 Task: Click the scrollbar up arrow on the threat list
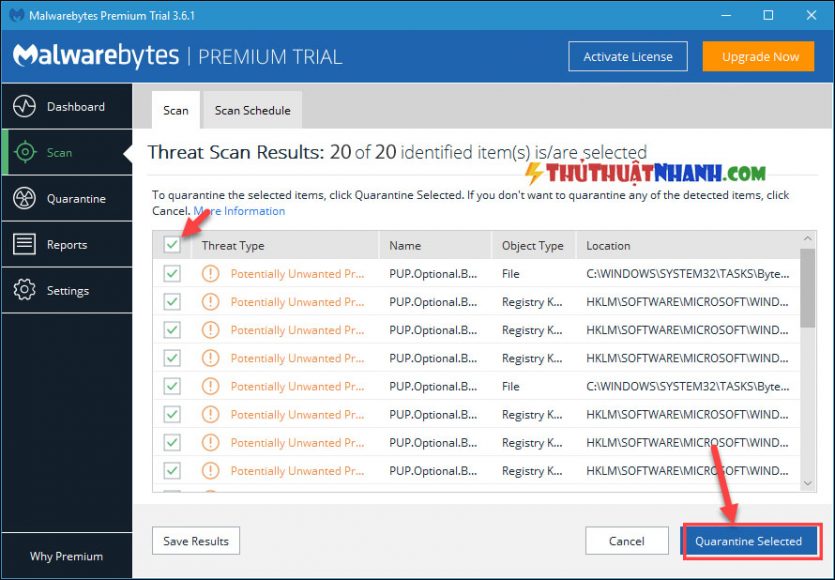pos(808,238)
